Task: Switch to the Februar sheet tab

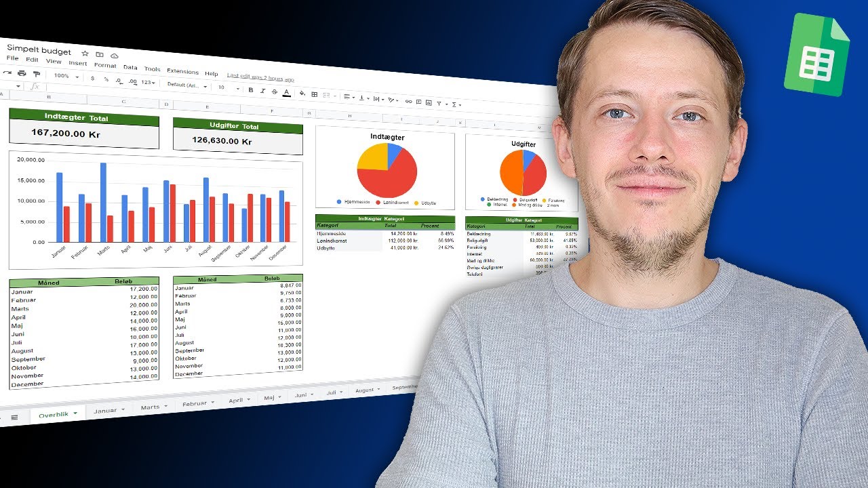Action: tap(194, 403)
